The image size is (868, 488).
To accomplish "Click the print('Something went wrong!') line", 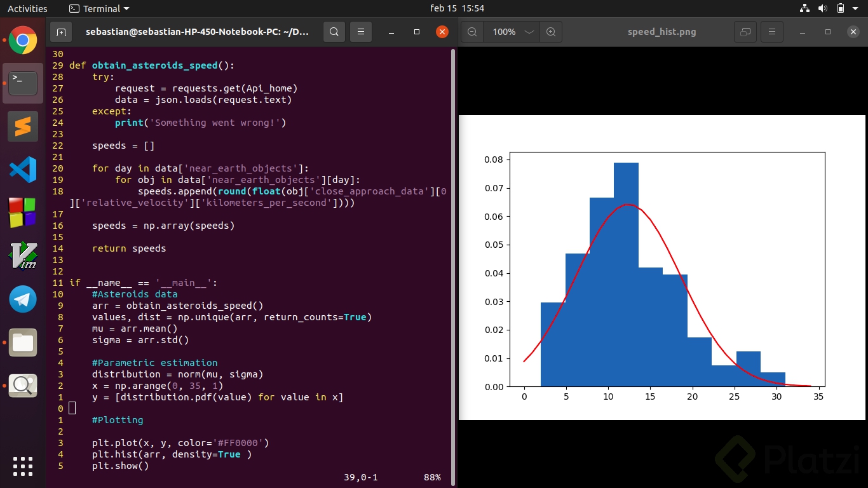I will 201,123.
